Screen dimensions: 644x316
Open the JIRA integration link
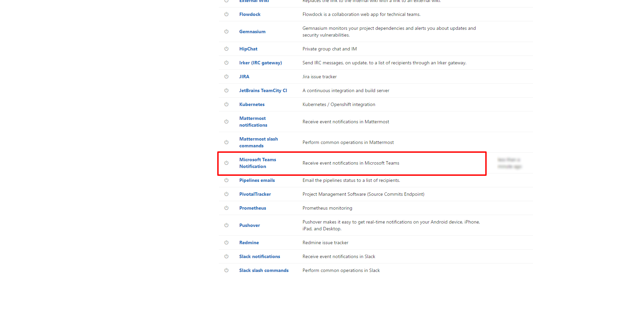click(x=244, y=77)
